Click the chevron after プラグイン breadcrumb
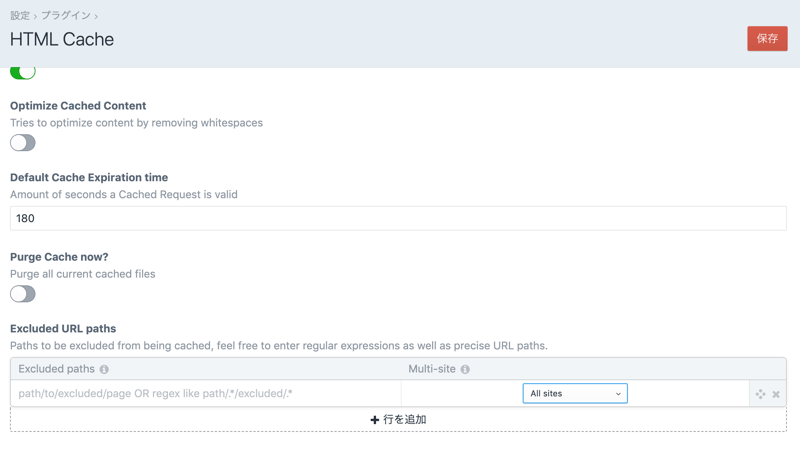The image size is (800, 455). coord(96,16)
